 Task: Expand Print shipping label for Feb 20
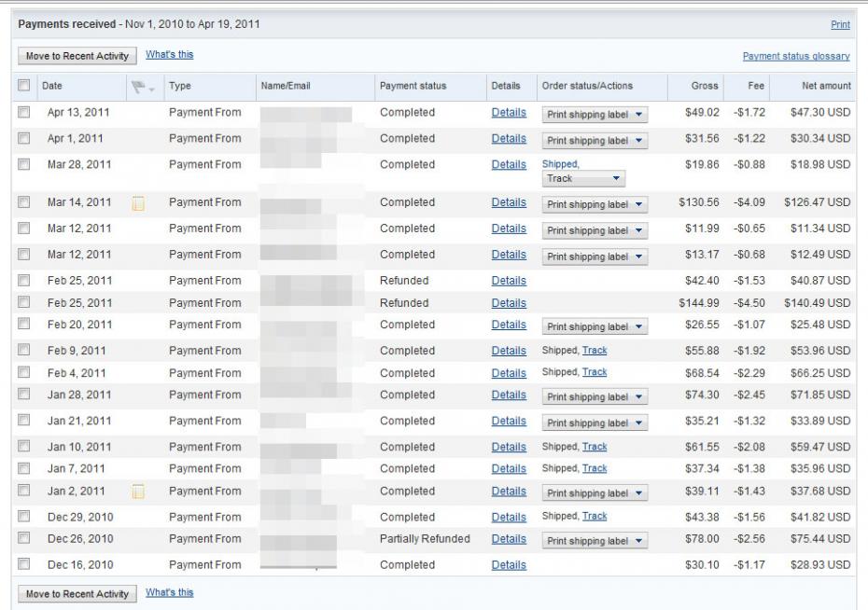tap(595, 326)
